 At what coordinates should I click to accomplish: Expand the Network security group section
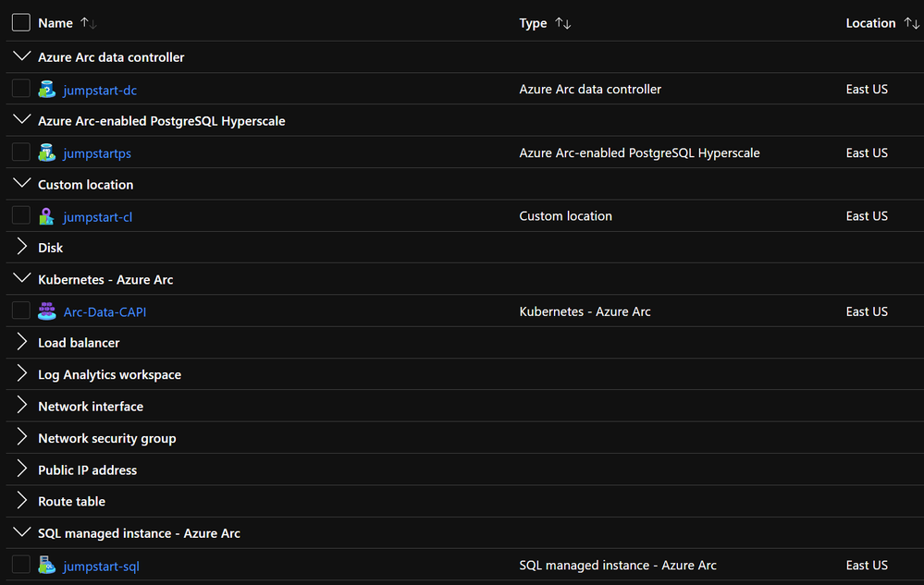pyautogui.click(x=22, y=437)
